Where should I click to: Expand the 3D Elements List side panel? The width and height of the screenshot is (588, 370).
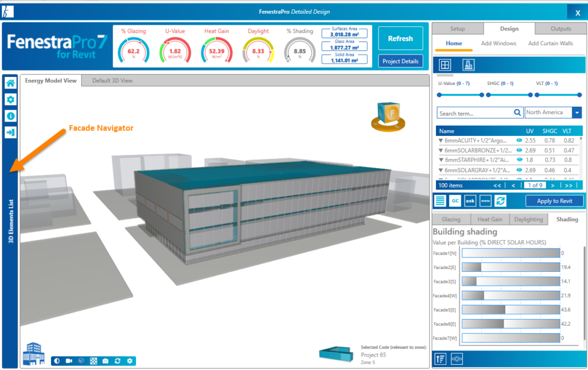(10, 221)
